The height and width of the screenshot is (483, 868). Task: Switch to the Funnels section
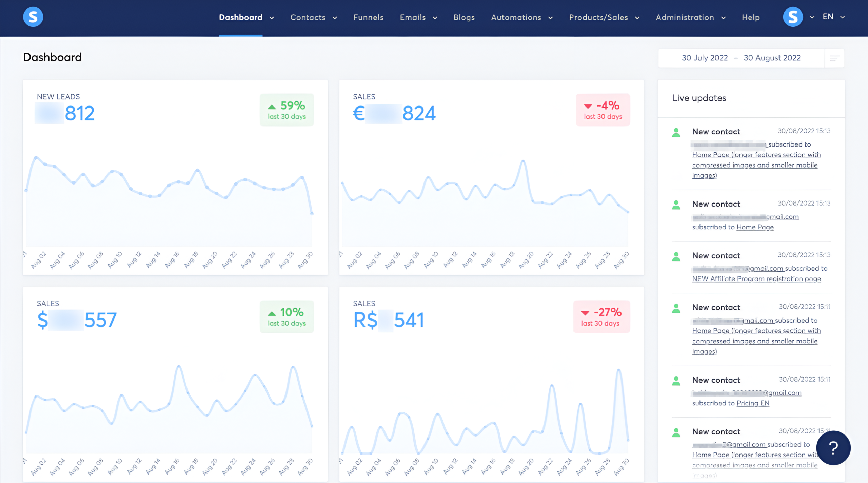click(368, 17)
